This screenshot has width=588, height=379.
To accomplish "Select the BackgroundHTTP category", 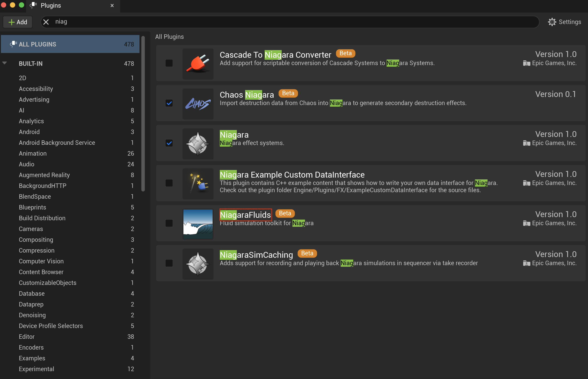I will pyautogui.click(x=70, y=186).
